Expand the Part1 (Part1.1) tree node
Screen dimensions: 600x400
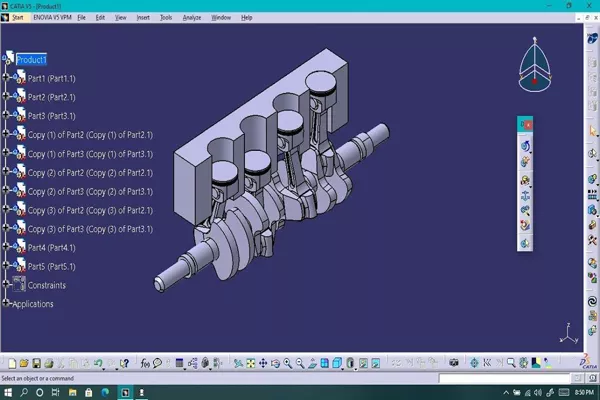click(x=5, y=78)
